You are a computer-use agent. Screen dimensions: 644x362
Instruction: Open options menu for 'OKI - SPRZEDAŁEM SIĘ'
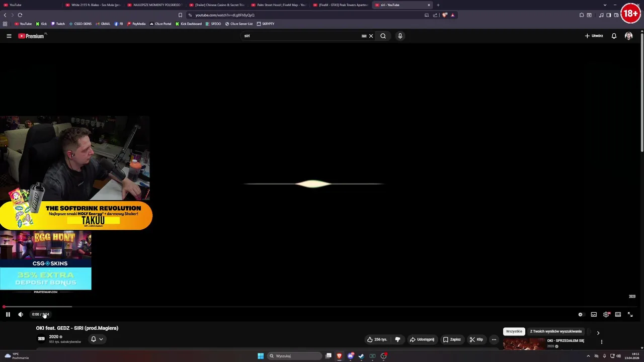[601, 342]
